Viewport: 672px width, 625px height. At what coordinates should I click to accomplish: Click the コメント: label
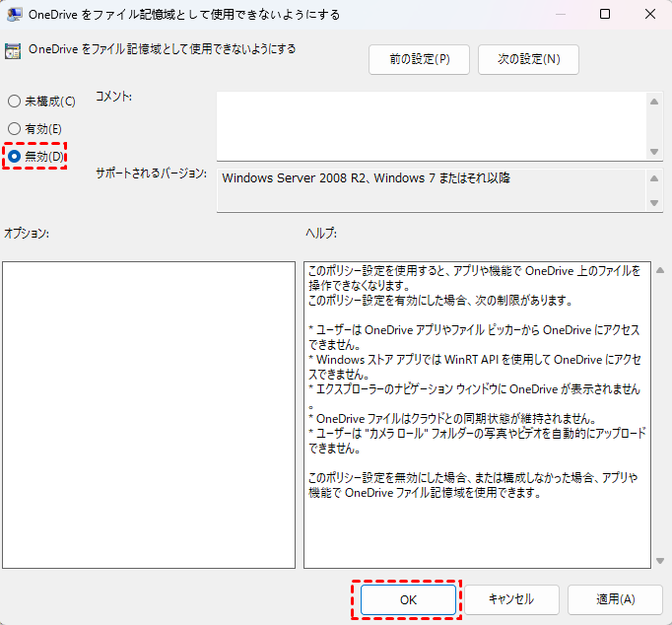tap(113, 97)
